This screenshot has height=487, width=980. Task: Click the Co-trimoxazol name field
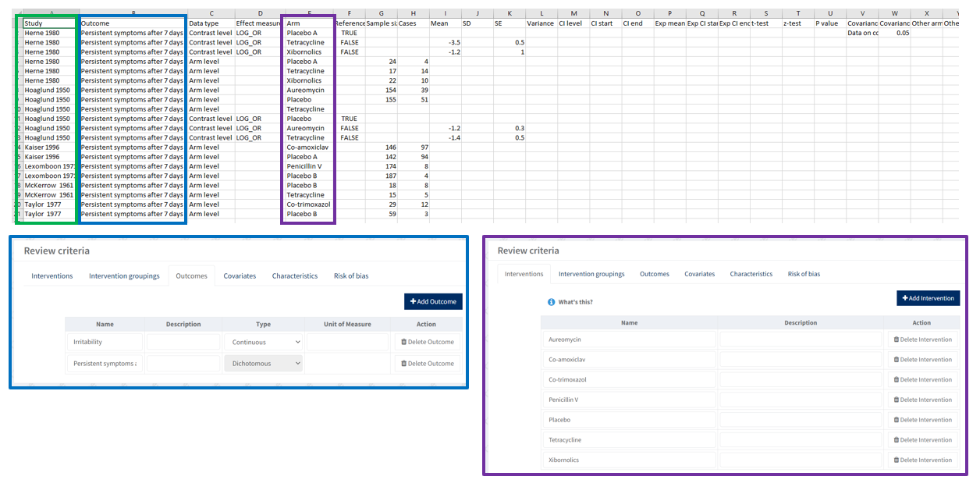pos(628,379)
